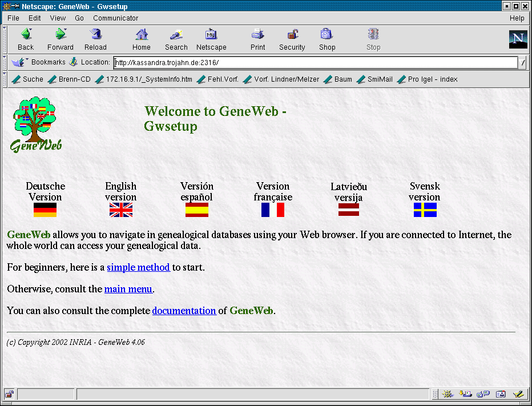This screenshot has width=532, height=406.
Task: Open the Bookmarks quick menu
Action: point(38,62)
